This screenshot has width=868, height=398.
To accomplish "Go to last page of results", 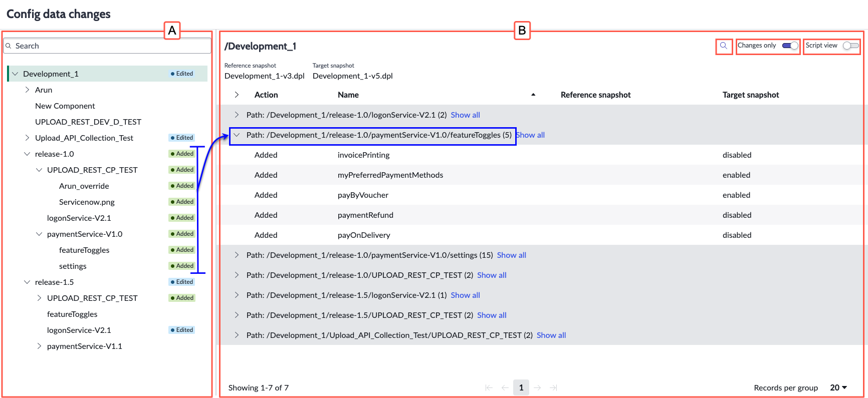I will (x=553, y=387).
